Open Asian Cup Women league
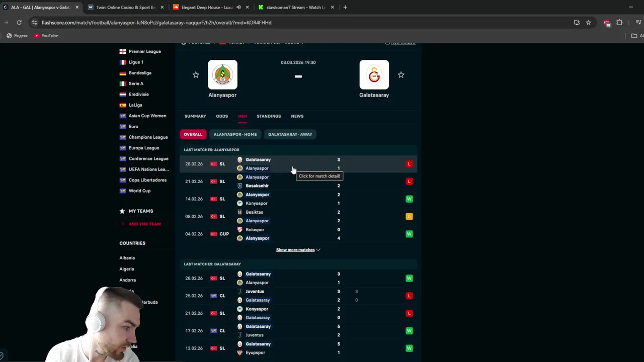This screenshot has height=362, width=644. point(147,116)
